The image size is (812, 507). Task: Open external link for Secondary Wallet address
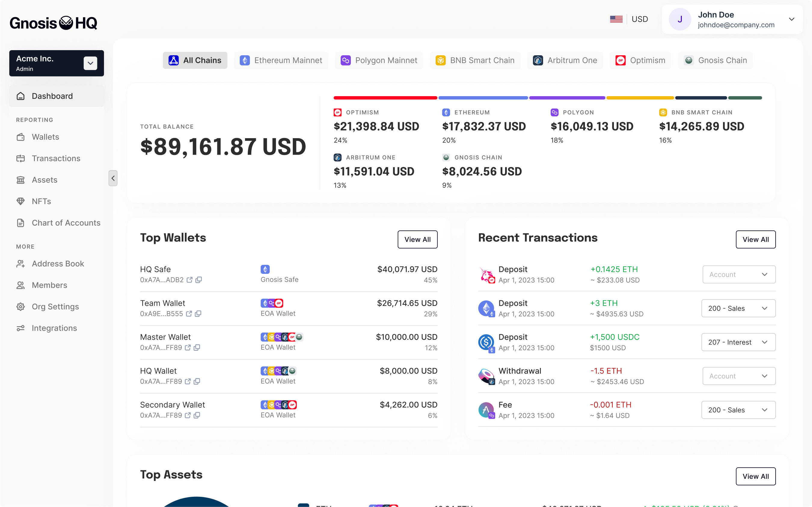point(188,415)
